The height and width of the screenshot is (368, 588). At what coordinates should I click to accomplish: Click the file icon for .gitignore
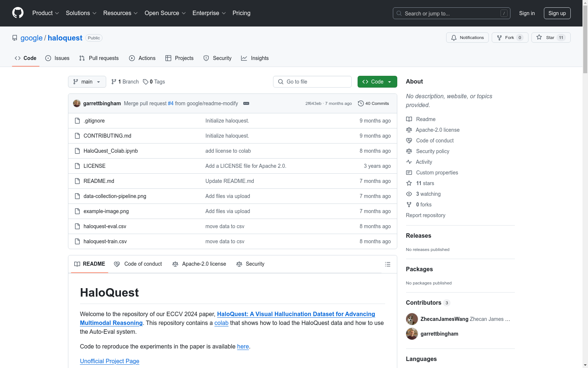(x=77, y=121)
